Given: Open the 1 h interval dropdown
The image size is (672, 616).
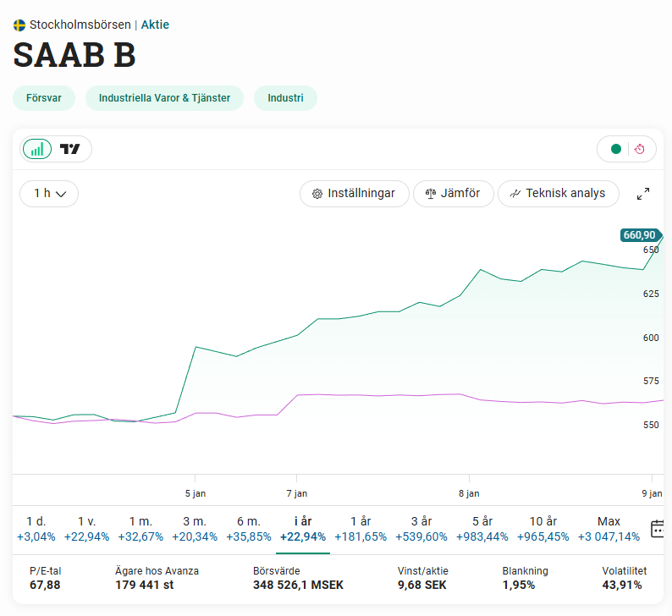Looking at the screenshot, I should 49,194.
